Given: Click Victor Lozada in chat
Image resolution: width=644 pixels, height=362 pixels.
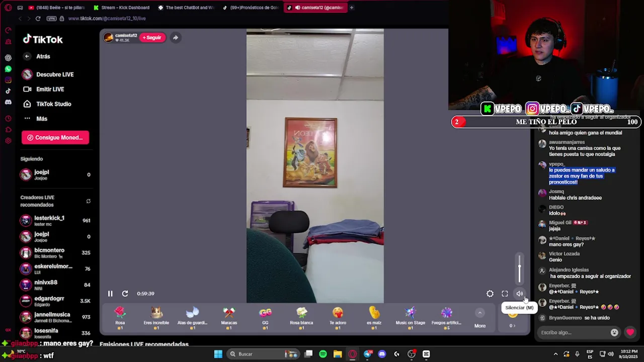Looking at the screenshot, I should coord(564,254).
